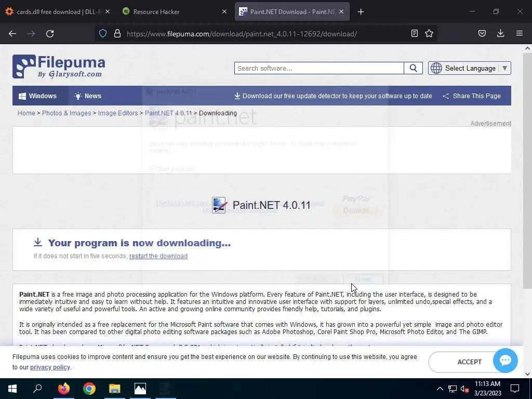Click Download our free update detector link
532x399 pixels.
click(x=333, y=96)
